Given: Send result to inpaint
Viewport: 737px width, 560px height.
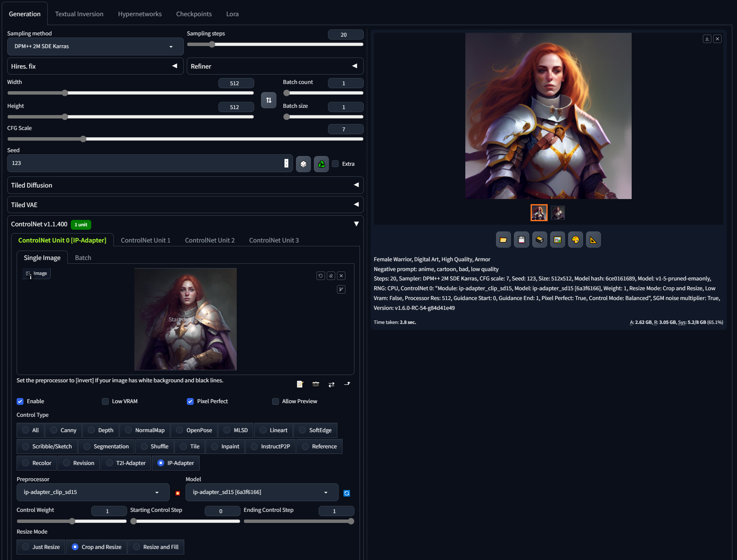Looking at the screenshot, I should pos(575,240).
